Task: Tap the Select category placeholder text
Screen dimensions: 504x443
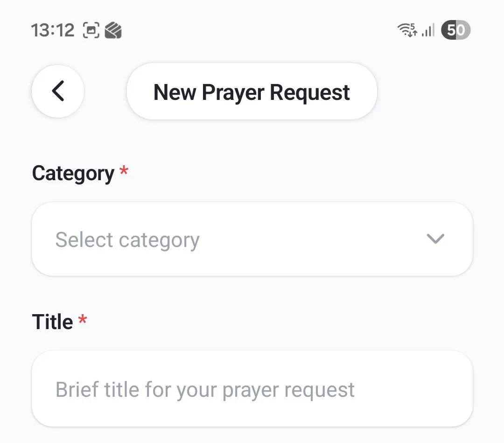Action: click(127, 239)
